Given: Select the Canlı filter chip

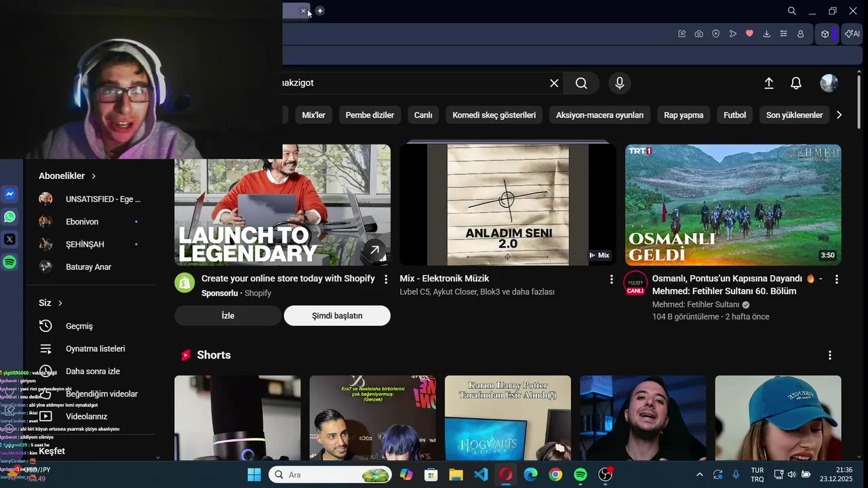Looking at the screenshot, I should pos(423,115).
